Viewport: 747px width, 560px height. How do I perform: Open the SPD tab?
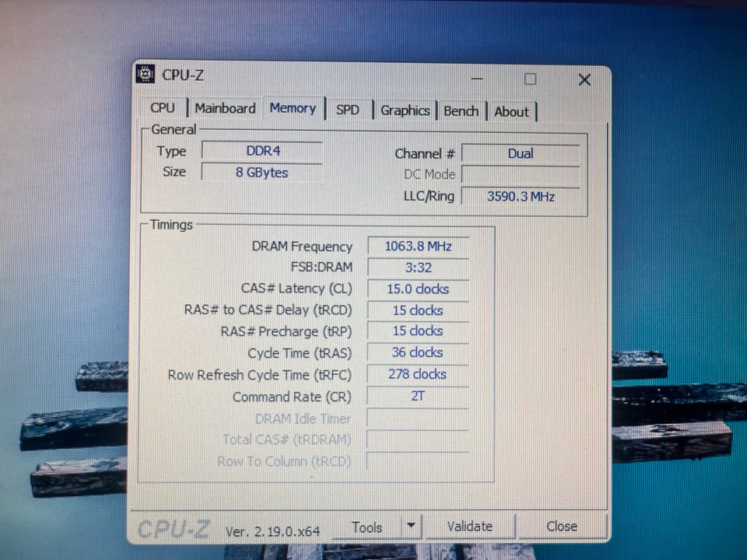coord(347,110)
